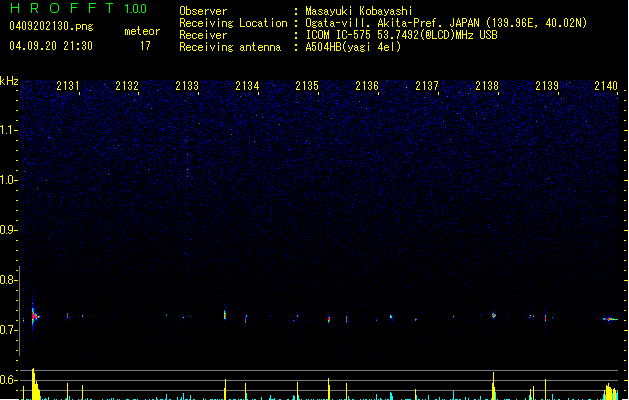Click the meteor count value 17

coord(145,46)
